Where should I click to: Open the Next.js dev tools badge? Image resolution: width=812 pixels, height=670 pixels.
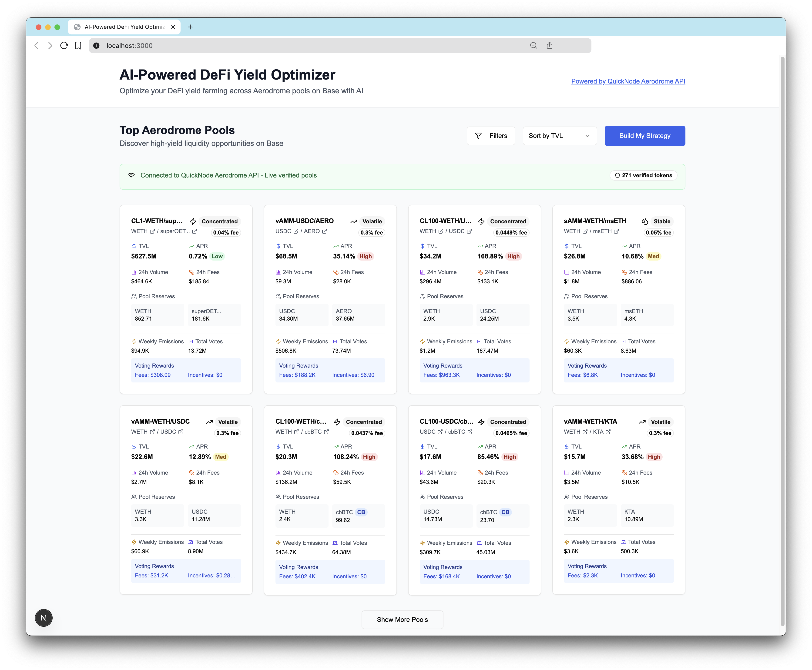coord(44,618)
